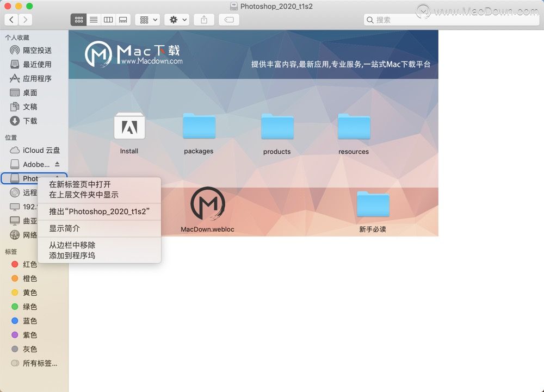
Task: Open 隔空投送 (AirDrop) in sidebar
Action: tap(34, 50)
